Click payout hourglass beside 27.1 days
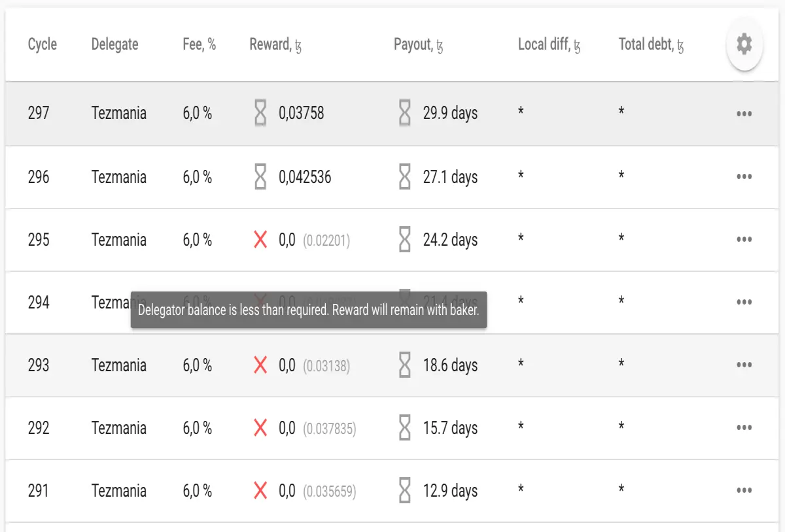This screenshot has height=532, width=785. 405,176
